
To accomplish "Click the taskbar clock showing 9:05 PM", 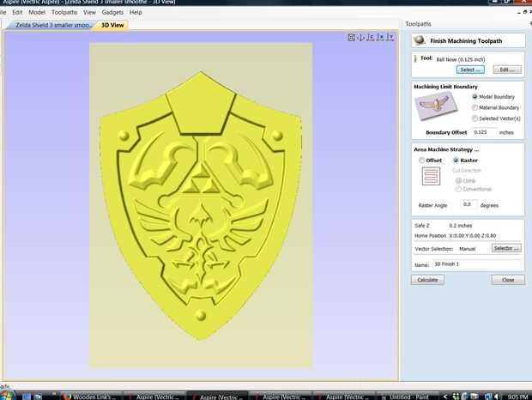I will (517, 397).
